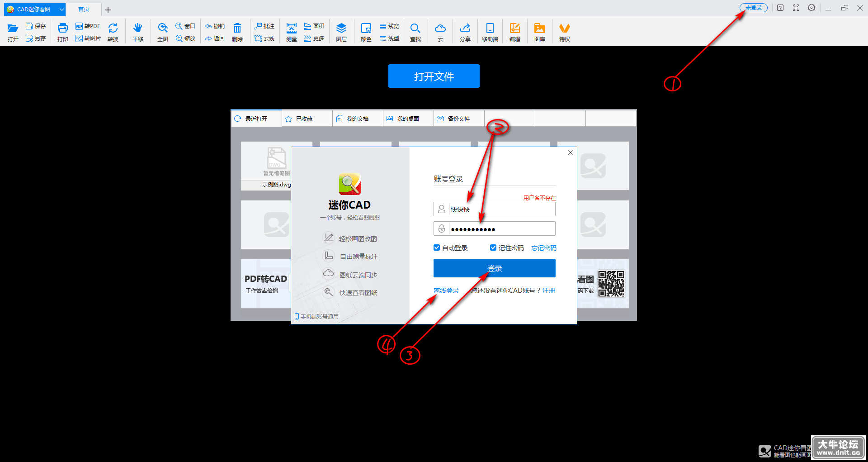Open the Gallery (图库) icon
Viewport: 868px width, 462px height.
[x=540, y=28]
